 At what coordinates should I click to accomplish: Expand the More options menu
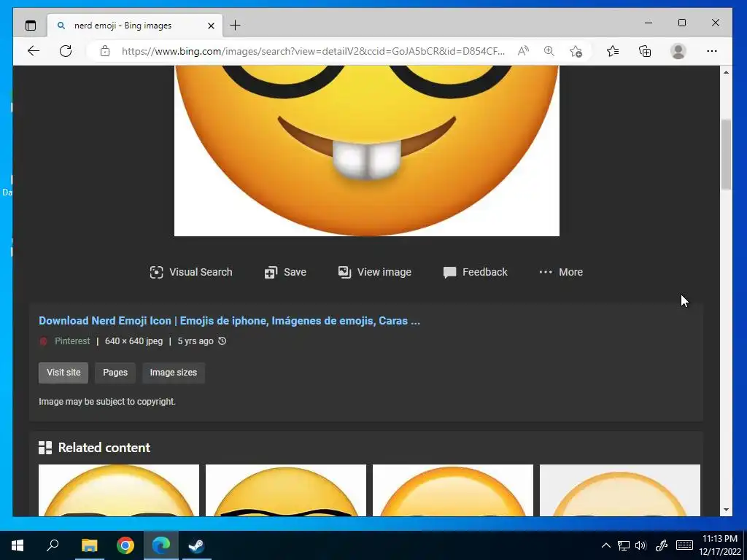pyautogui.click(x=561, y=272)
